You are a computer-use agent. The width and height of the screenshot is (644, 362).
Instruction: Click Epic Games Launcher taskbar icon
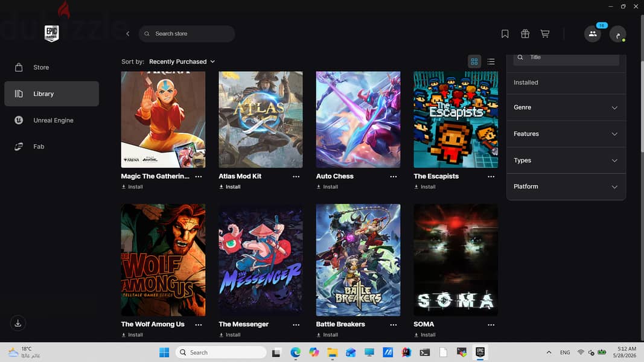[480, 352]
